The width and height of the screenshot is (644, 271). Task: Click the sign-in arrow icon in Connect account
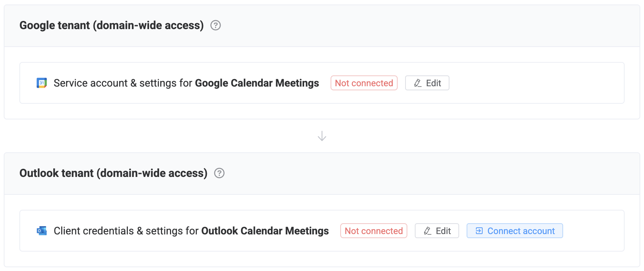(479, 231)
